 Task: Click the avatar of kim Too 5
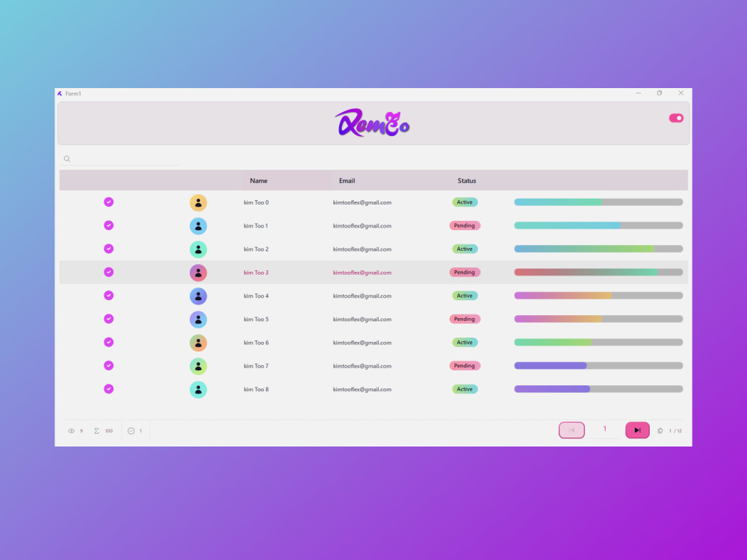click(x=198, y=320)
